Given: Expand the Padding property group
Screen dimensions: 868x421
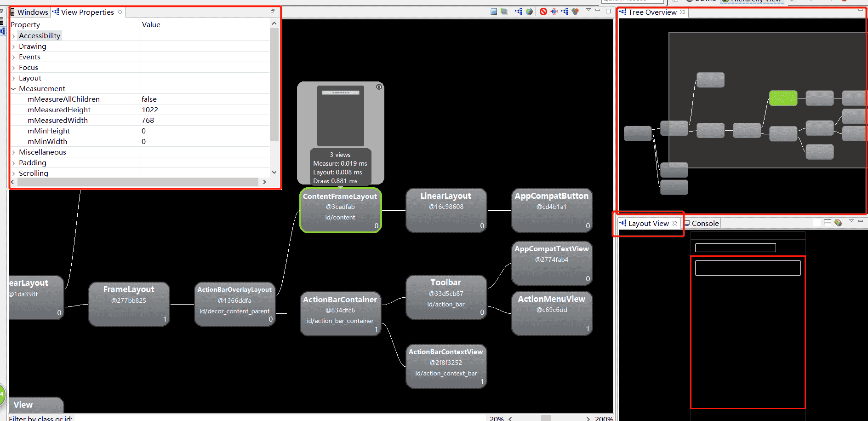Looking at the screenshot, I should tap(13, 163).
